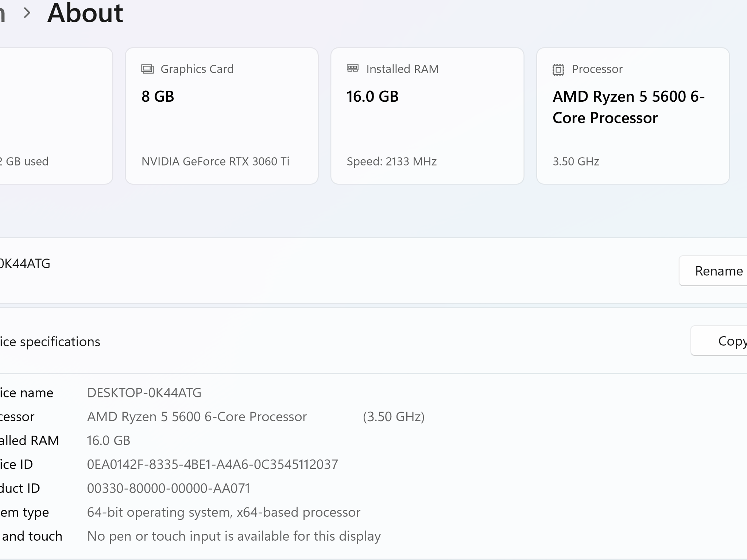Open the Graphics Card info card
The height and width of the screenshot is (560, 747).
click(222, 116)
